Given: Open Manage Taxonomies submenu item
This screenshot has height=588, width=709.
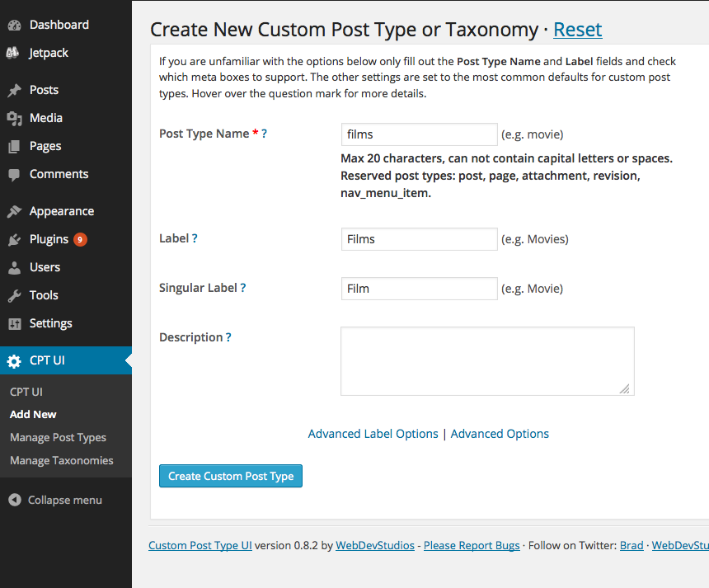Looking at the screenshot, I should point(61,460).
